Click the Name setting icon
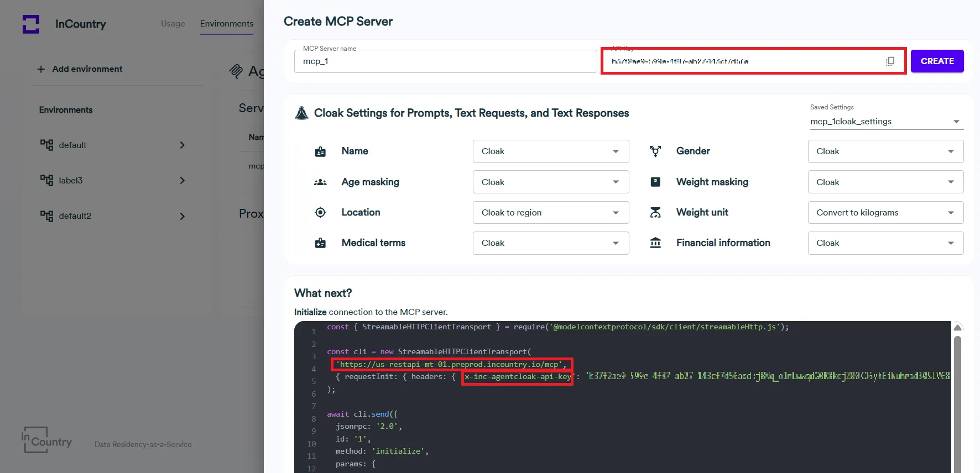This screenshot has height=473, width=980. [x=320, y=152]
